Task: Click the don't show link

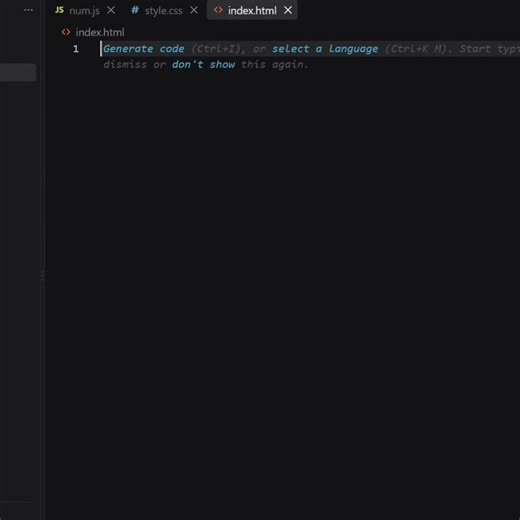Action: click(x=203, y=64)
